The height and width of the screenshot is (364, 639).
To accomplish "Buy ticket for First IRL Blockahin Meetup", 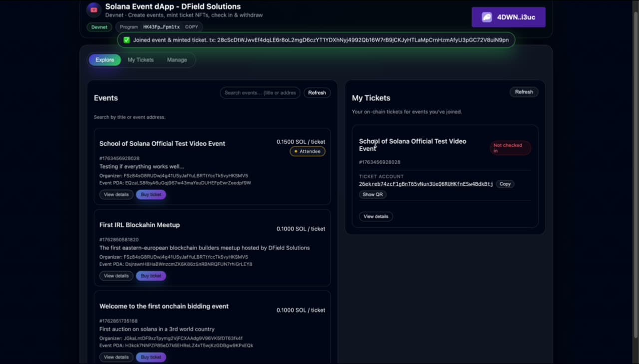I will pyautogui.click(x=151, y=276).
